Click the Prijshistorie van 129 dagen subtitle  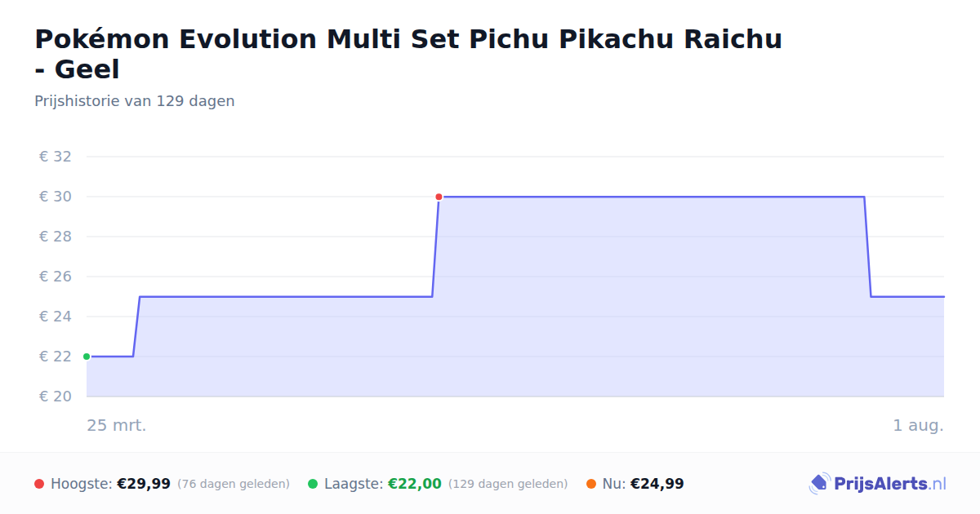135,101
